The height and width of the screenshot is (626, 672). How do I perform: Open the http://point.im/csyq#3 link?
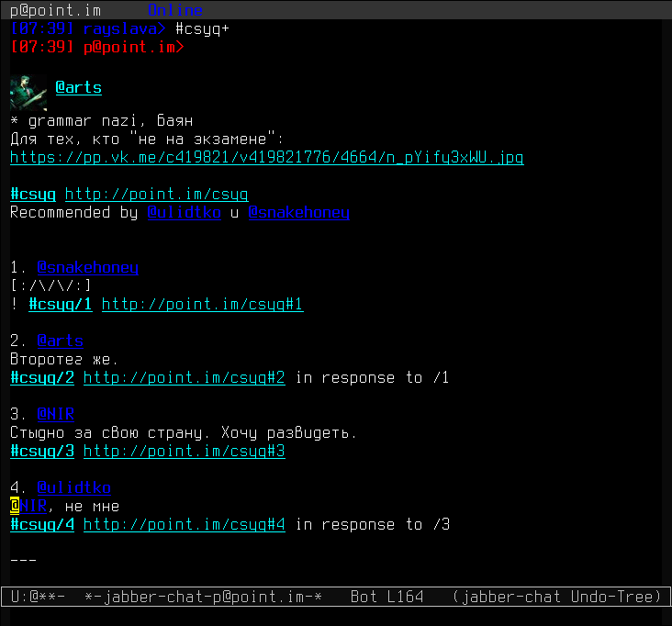(x=185, y=452)
